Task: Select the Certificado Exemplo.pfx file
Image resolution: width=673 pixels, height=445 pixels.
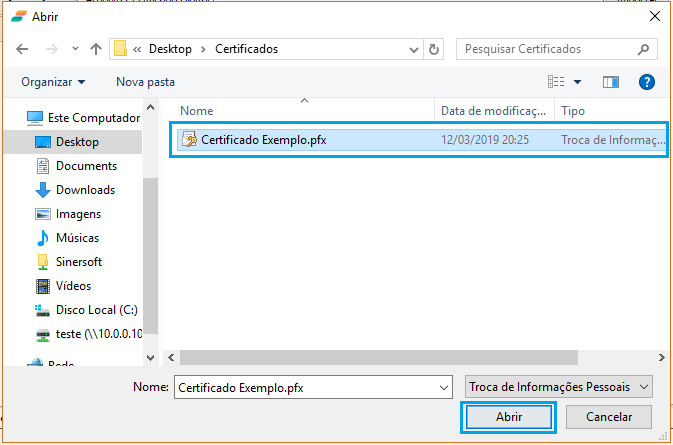Action: pyautogui.click(x=263, y=141)
